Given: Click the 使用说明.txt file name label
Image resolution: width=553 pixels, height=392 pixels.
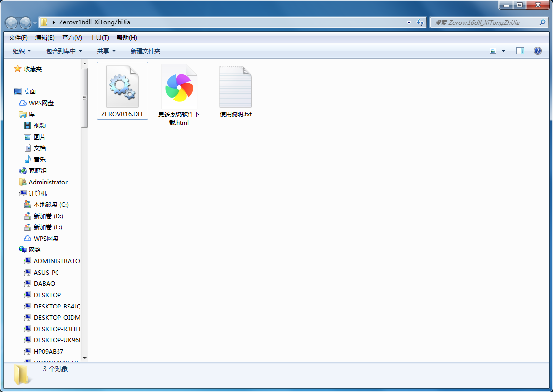Looking at the screenshot, I should [235, 114].
